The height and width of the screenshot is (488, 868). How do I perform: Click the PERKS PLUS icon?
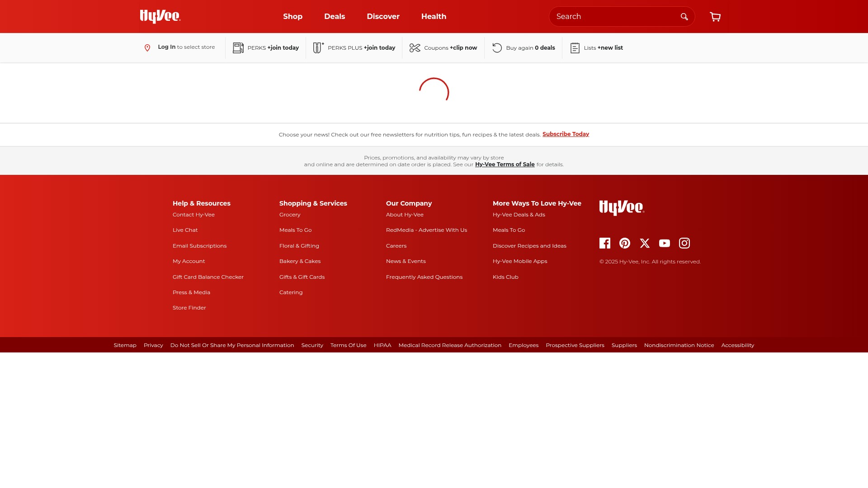pyautogui.click(x=319, y=47)
